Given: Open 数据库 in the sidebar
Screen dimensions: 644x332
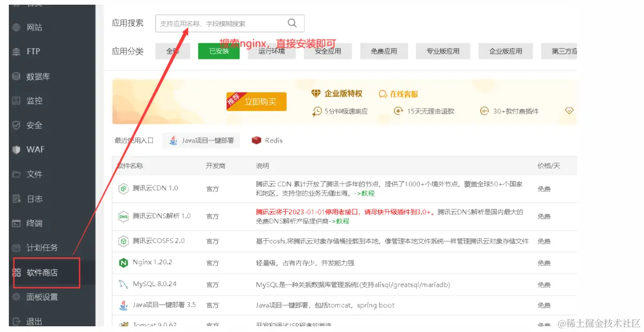Looking at the screenshot, I should (x=38, y=76).
